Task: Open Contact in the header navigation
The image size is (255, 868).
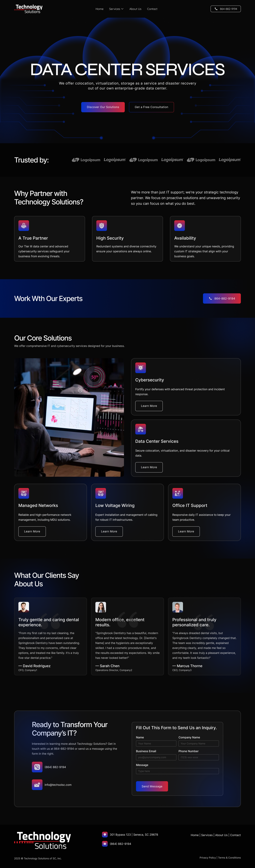Action: click(152, 9)
